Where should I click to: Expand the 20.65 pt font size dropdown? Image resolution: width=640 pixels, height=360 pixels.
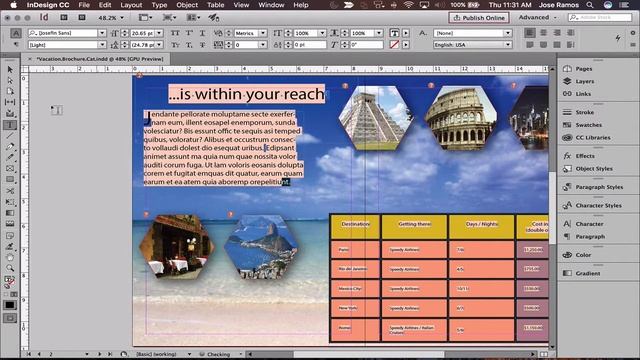click(x=159, y=33)
